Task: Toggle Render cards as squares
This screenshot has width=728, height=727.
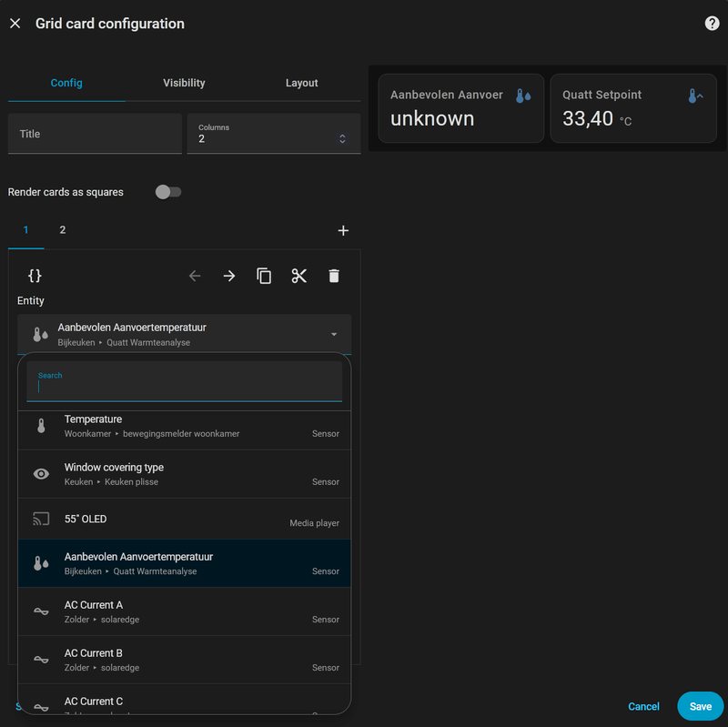Action: [167, 192]
